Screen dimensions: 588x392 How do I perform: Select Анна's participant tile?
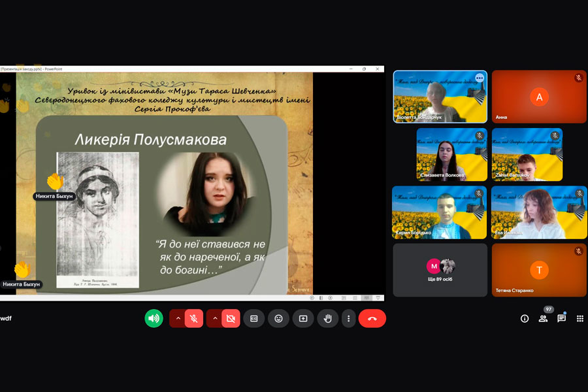(539, 97)
